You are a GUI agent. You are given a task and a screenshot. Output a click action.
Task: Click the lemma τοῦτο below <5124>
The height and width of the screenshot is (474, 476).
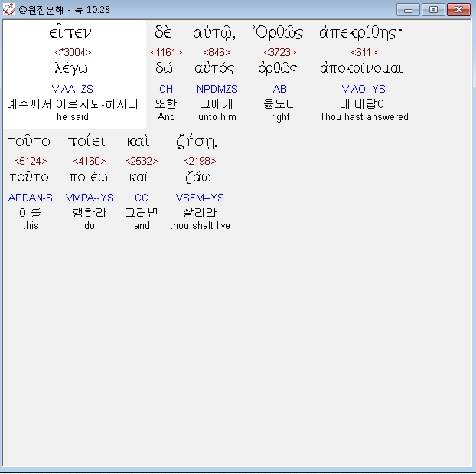[x=29, y=177]
